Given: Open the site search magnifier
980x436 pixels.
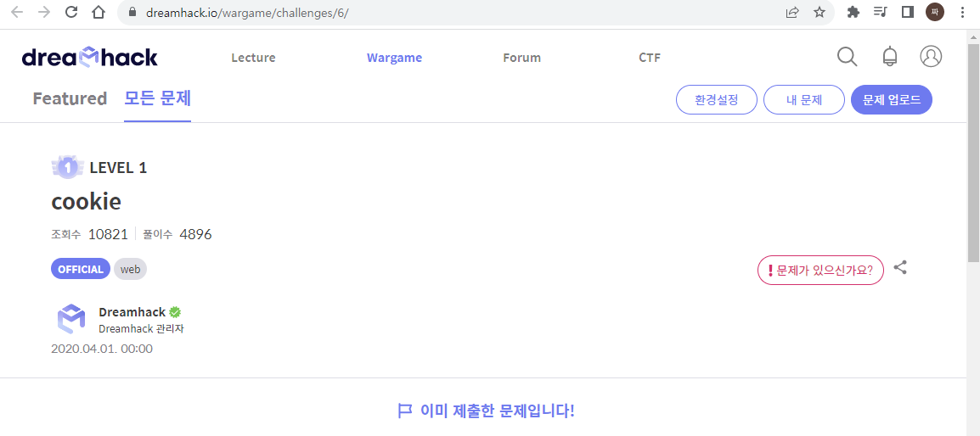Looking at the screenshot, I should tap(847, 57).
